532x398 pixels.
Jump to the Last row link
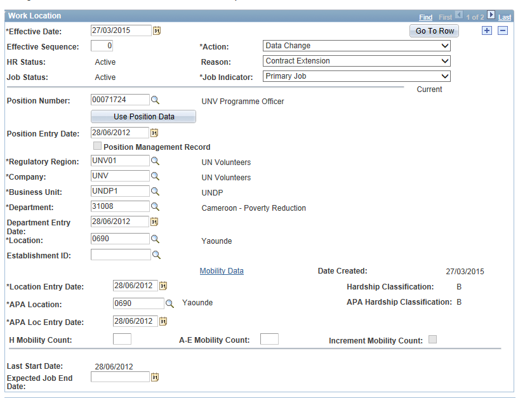pyautogui.click(x=505, y=17)
